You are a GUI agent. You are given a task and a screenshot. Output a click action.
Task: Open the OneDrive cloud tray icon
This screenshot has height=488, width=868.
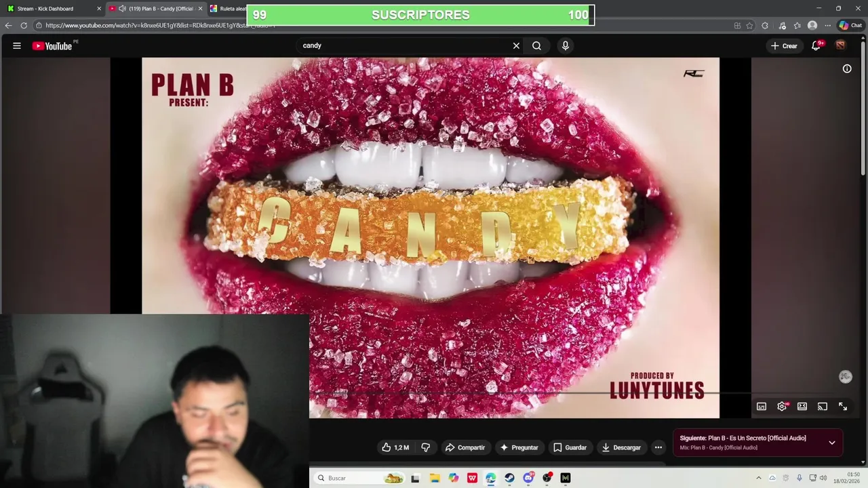click(x=772, y=478)
